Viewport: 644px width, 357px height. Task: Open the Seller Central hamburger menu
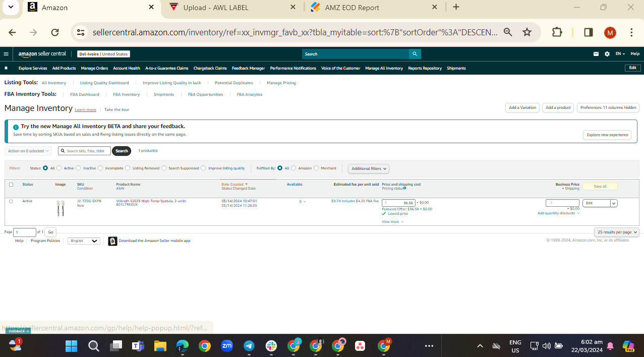click(x=6, y=54)
